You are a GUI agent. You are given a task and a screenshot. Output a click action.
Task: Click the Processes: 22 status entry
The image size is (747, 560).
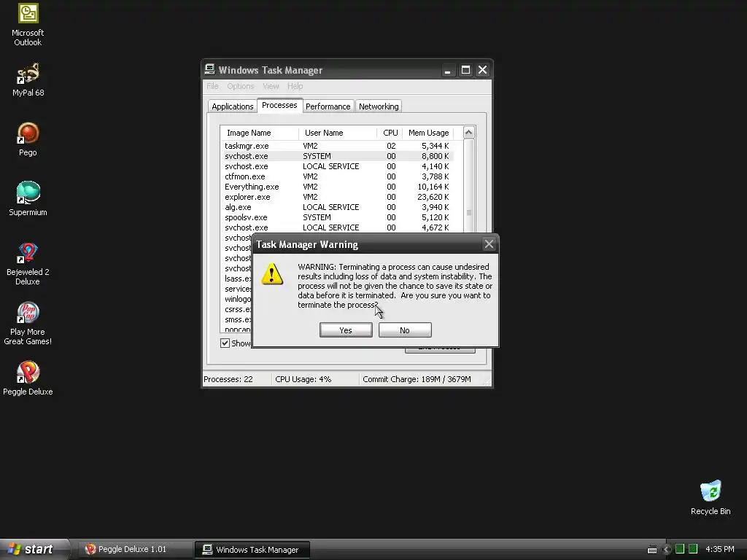click(228, 379)
